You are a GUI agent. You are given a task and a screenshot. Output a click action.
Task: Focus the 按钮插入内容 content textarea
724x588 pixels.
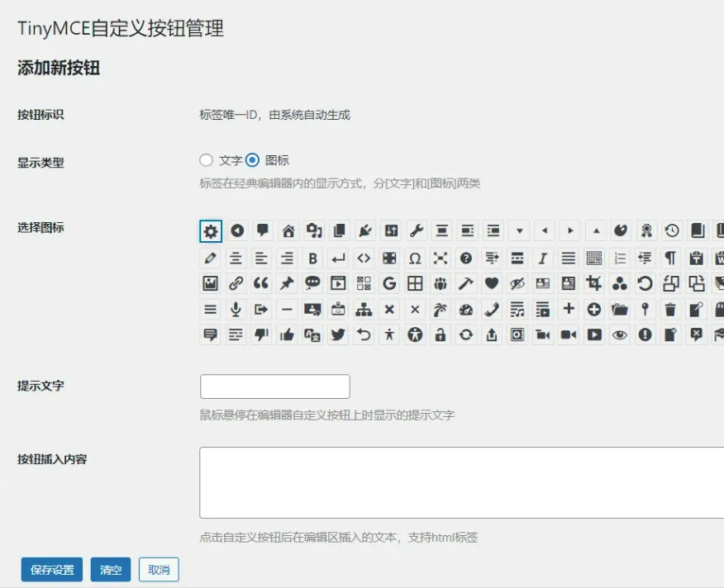(x=462, y=482)
